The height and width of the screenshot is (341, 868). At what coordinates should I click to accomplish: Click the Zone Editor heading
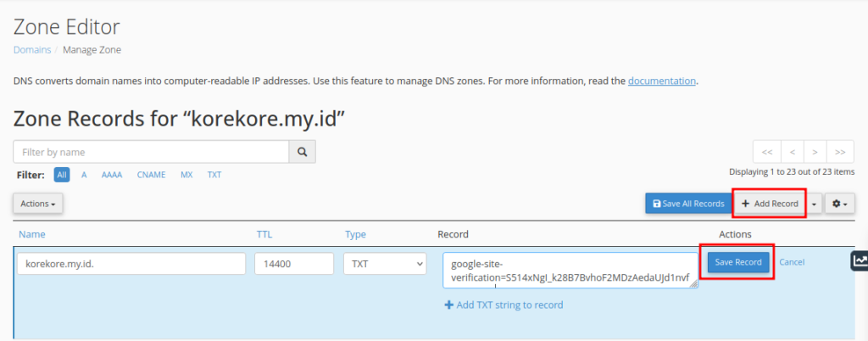(66, 26)
